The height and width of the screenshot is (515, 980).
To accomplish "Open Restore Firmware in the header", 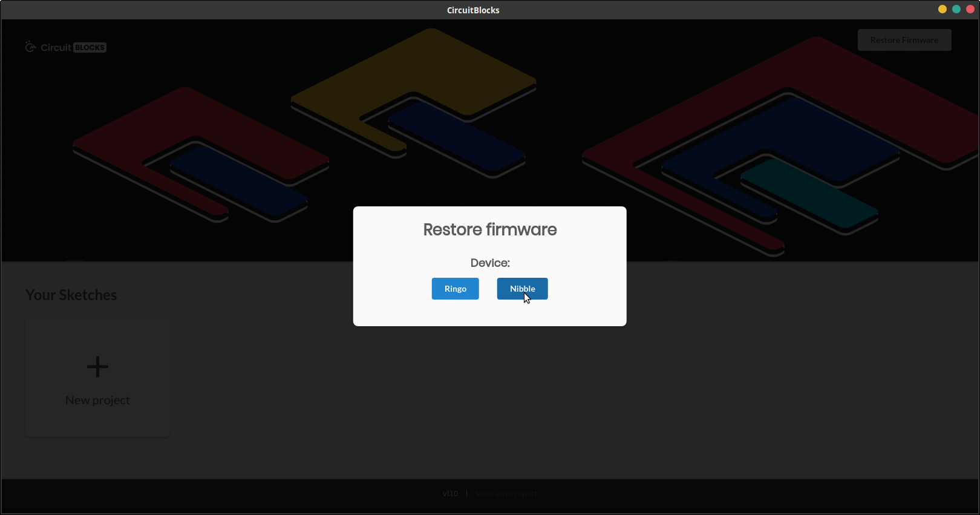I will pos(904,40).
